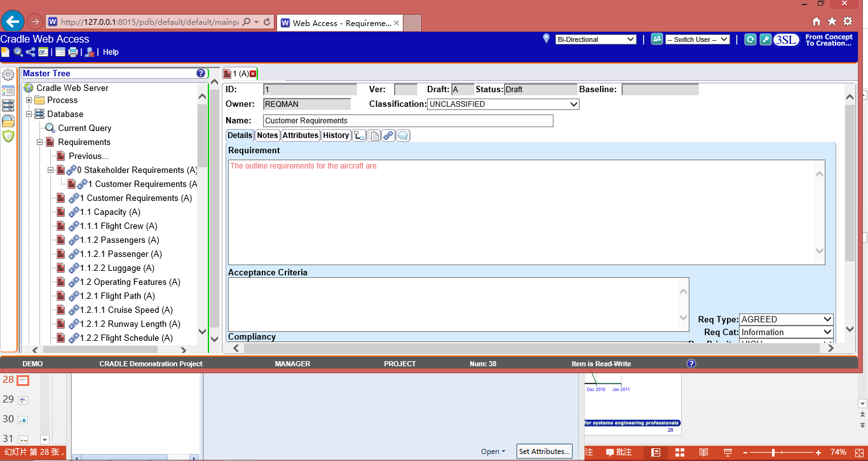The width and height of the screenshot is (868, 461).
Task: Click the browser back arrow button
Action: coord(13,22)
